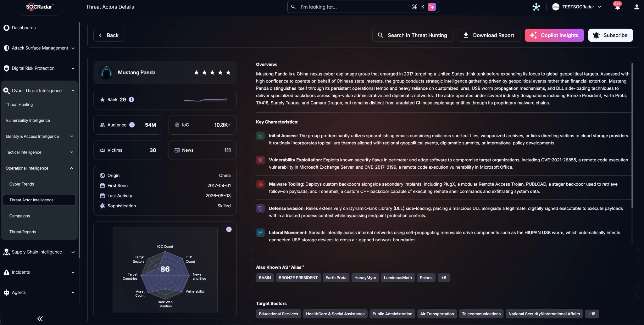This screenshot has width=644, height=325.
Task: Click the Vulnerability Exploitation red shield icon
Action: point(260,160)
